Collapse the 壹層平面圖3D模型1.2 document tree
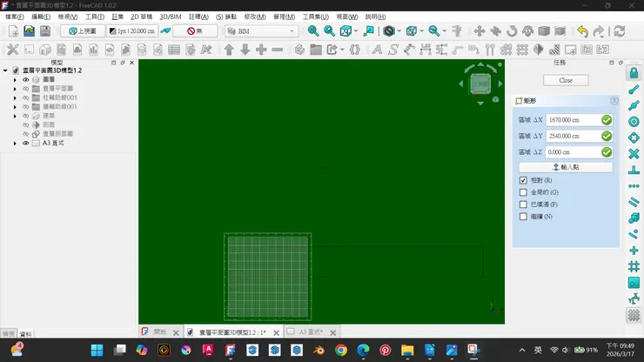This screenshot has width=644, height=362. [x=5, y=70]
